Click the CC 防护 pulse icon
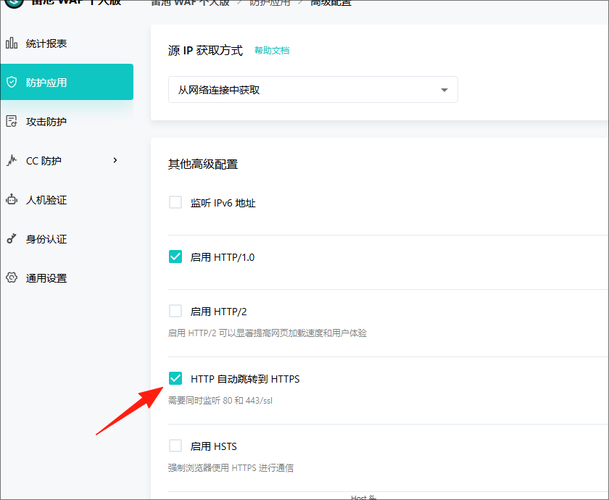 tap(12, 160)
